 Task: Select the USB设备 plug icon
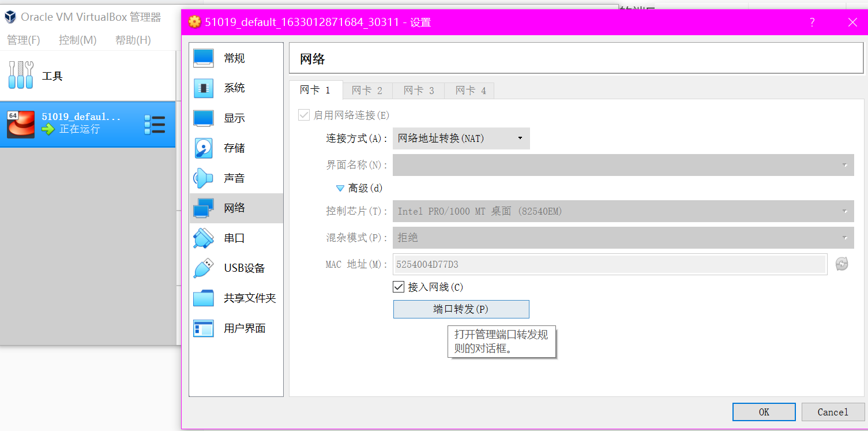tap(204, 268)
